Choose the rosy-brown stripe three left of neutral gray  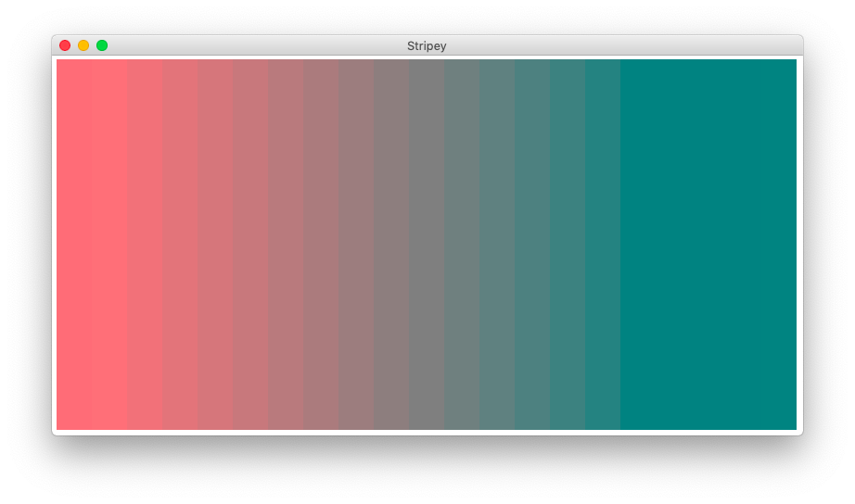click(321, 244)
